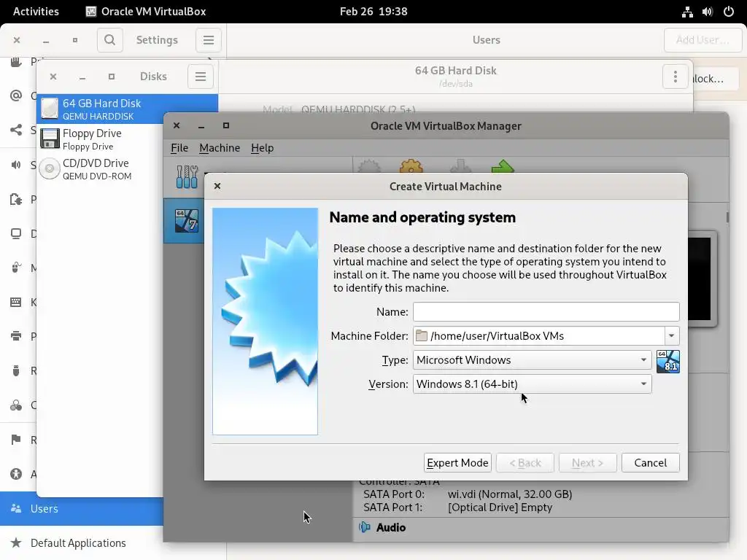Open the Help menu in VirtualBox
This screenshot has width=747, height=560.
click(x=263, y=147)
